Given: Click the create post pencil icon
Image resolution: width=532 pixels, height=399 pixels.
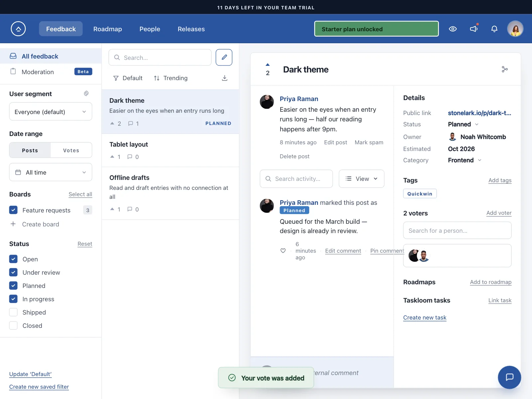Looking at the screenshot, I should (224, 58).
